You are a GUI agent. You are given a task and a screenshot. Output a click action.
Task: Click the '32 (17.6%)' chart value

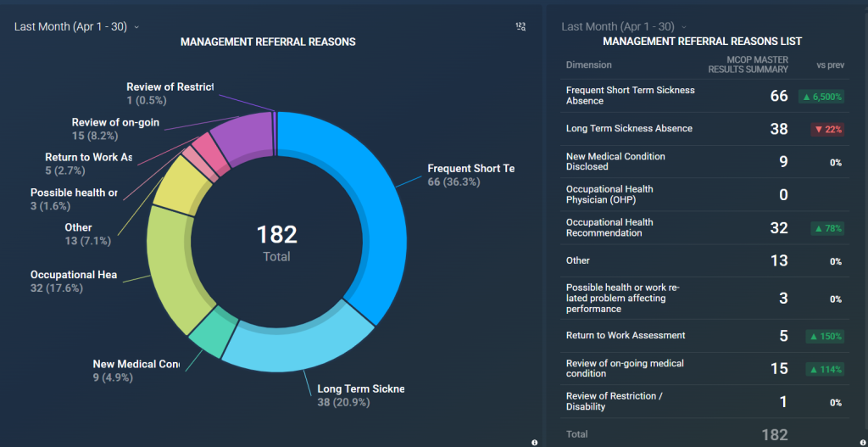[57, 288]
